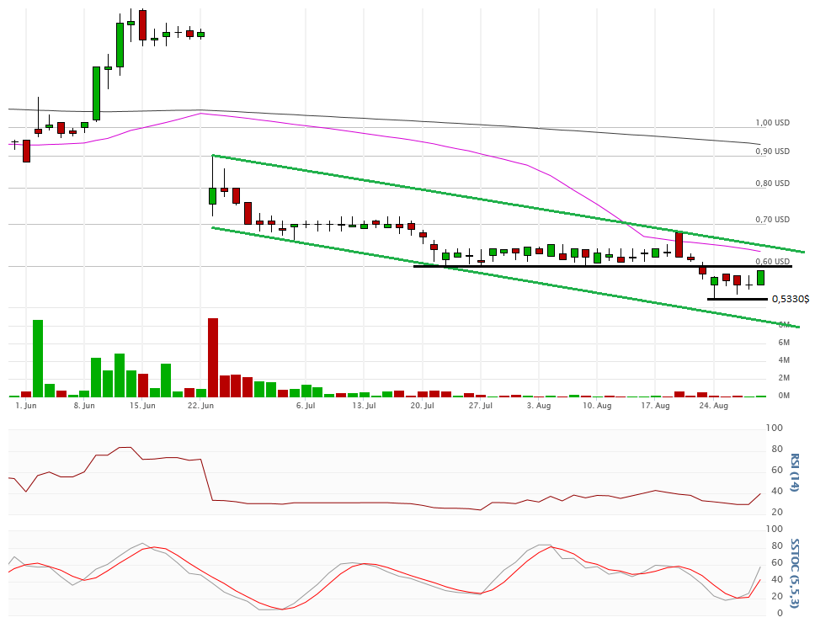Select the 13. Jul date label
This screenshot has width=815, height=644.
(x=364, y=406)
